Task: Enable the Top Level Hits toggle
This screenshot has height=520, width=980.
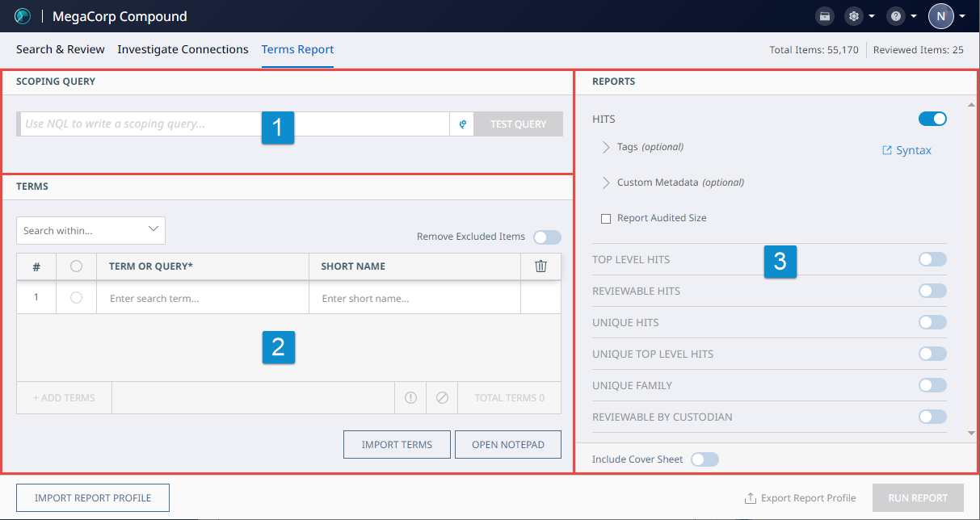Action: tap(932, 259)
